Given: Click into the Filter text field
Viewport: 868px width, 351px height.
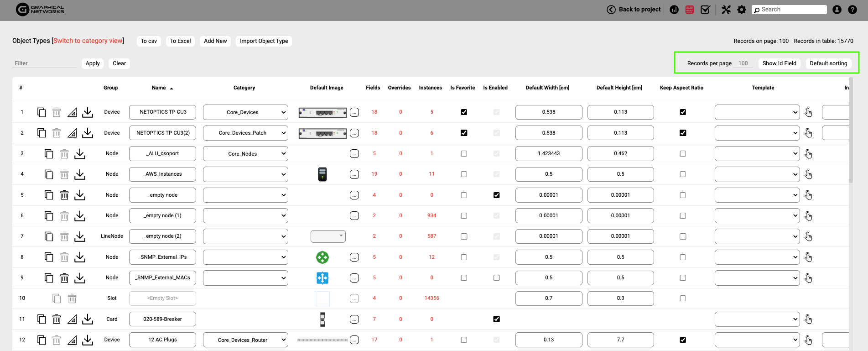Looking at the screenshot, I should pos(44,63).
